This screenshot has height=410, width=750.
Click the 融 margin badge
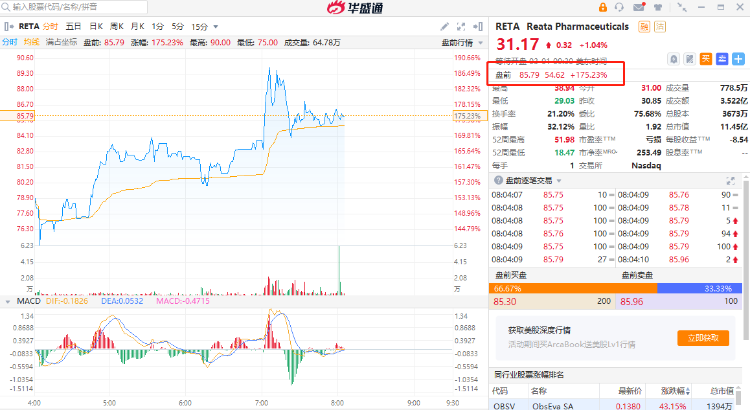pos(644,27)
